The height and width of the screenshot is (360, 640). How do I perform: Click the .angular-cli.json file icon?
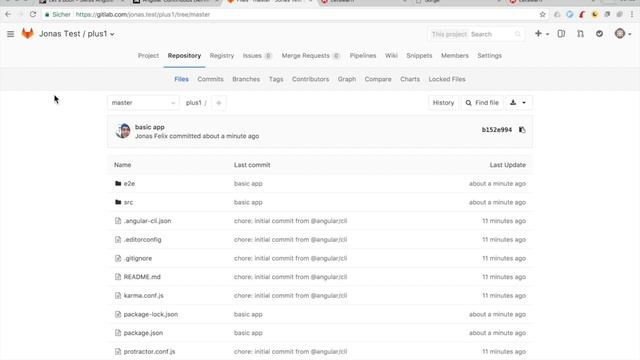pyautogui.click(x=118, y=221)
